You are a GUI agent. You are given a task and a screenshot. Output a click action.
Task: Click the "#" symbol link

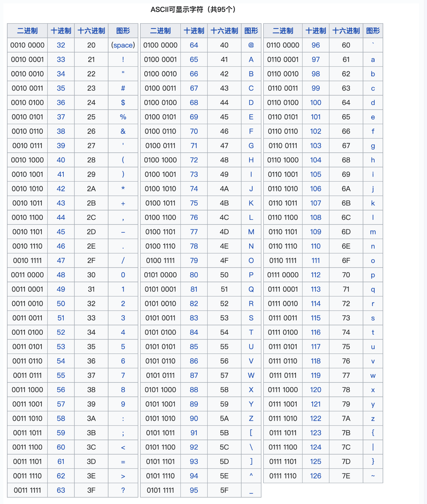123,88
